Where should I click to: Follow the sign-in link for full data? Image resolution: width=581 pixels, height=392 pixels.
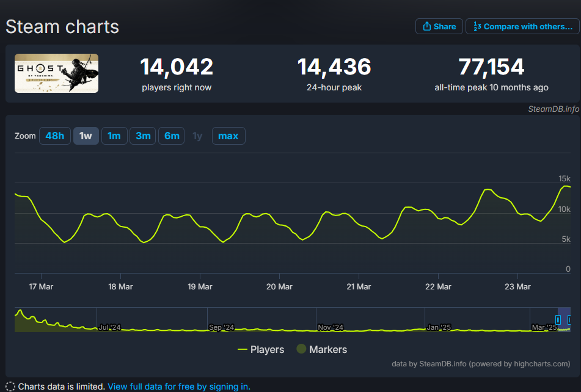coord(179,387)
